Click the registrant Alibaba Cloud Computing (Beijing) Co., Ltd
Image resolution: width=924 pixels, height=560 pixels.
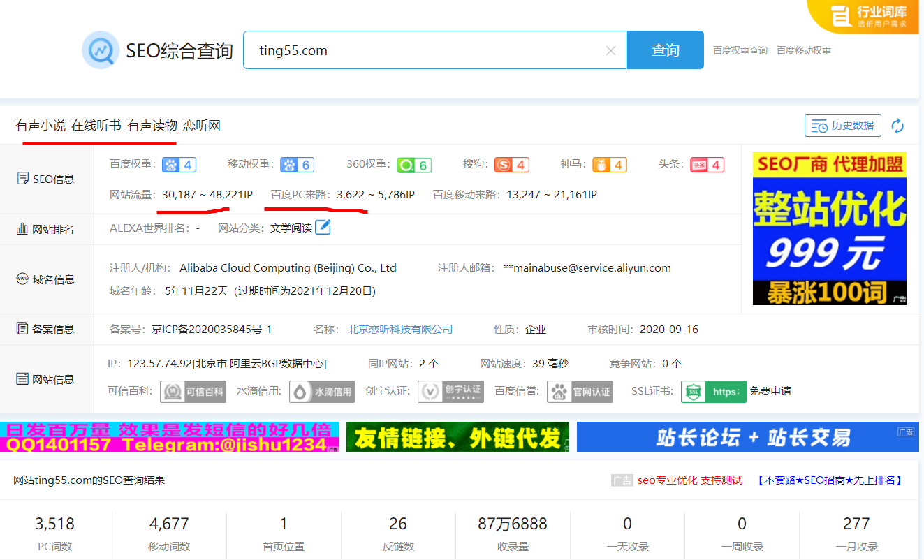(288, 267)
